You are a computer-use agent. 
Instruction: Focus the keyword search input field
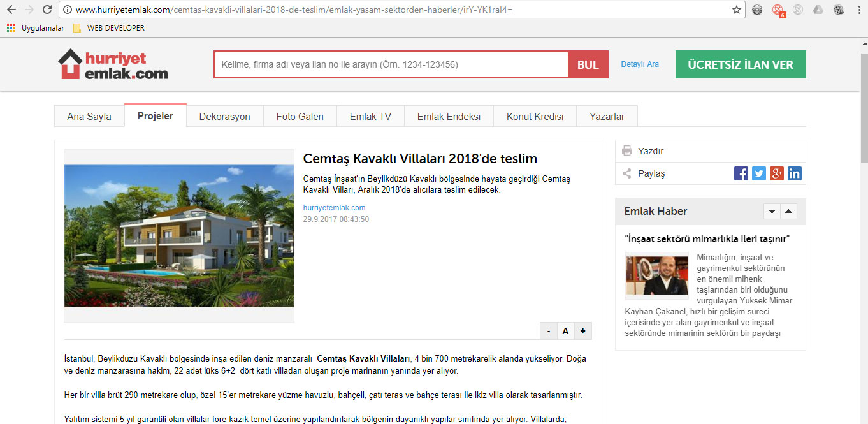coord(391,64)
